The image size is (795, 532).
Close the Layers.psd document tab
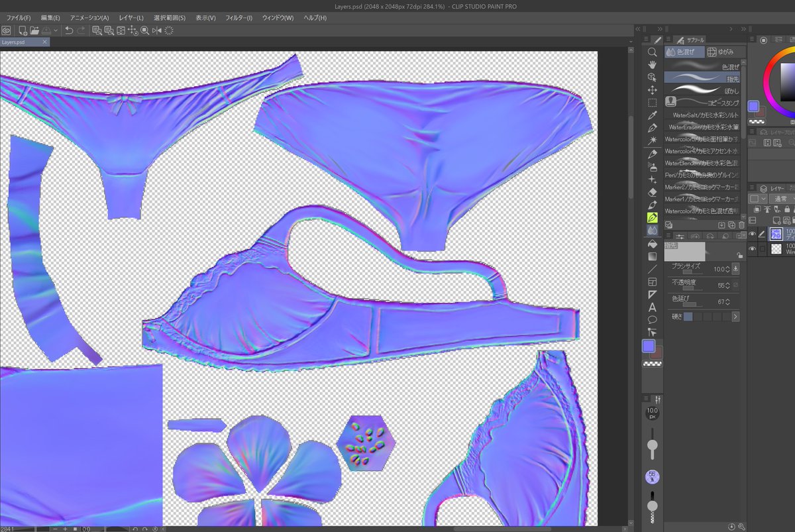click(x=45, y=42)
